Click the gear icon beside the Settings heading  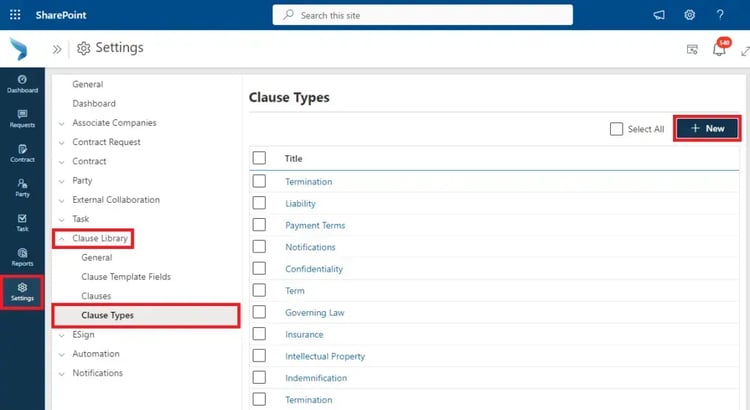[x=84, y=48]
